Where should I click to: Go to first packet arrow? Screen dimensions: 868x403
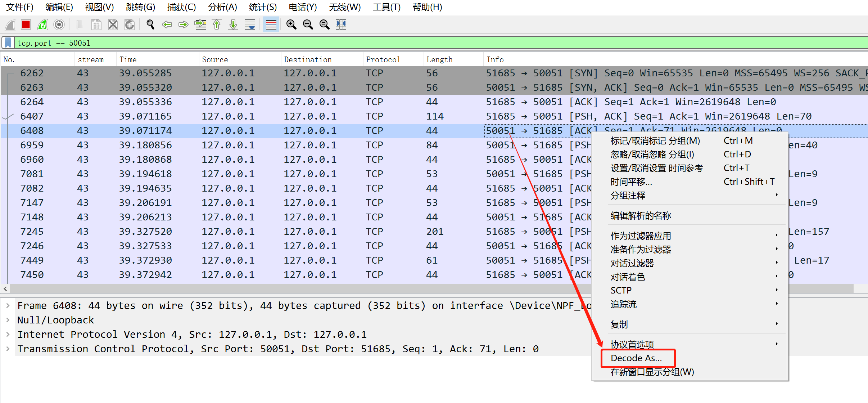coord(217,24)
